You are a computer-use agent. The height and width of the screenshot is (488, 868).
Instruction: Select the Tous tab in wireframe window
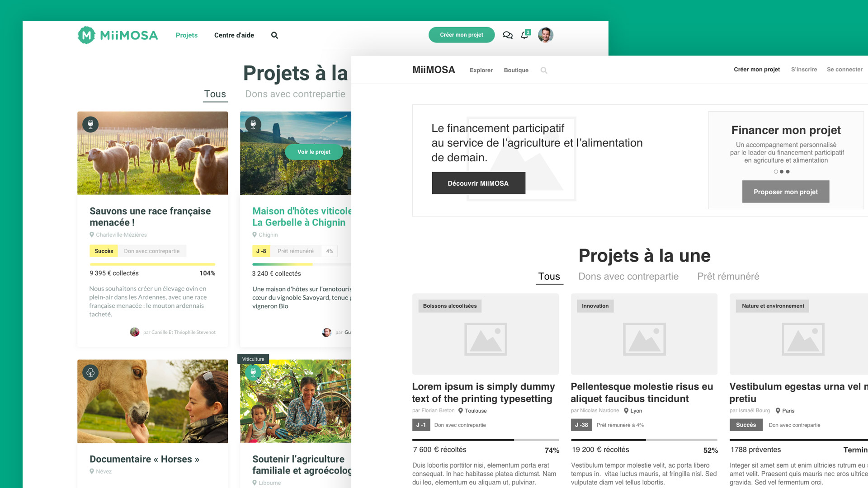(549, 277)
